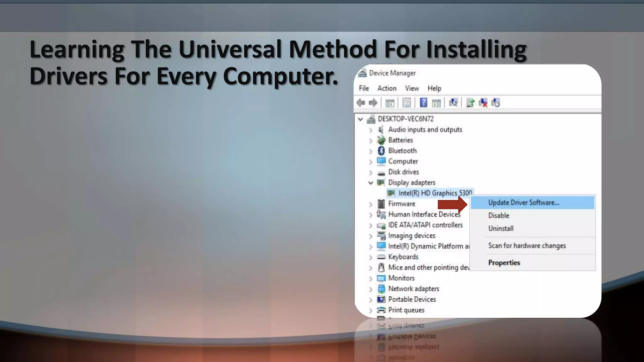This screenshot has height=362, width=644.
Task: Click the Intel(R) HD Graphics 5300 device icon
Action: coord(391,193)
